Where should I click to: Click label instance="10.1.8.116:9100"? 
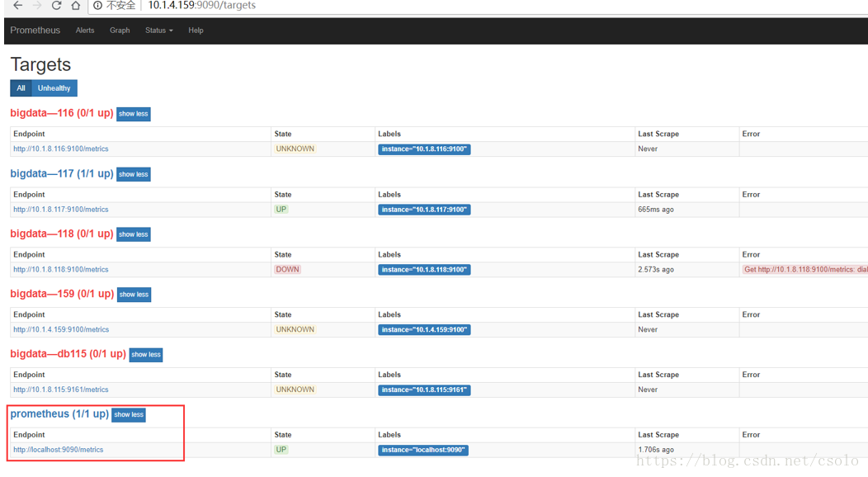(x=424, y=149)
